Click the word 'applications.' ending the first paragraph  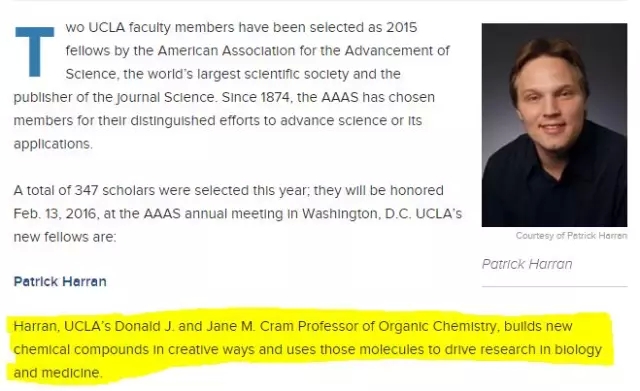point(53,144)
